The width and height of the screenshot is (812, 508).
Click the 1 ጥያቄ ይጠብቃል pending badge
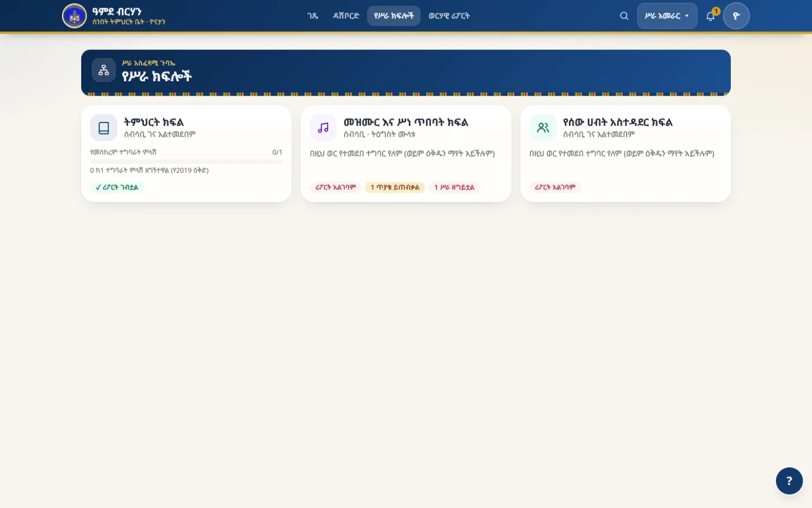point(395,188)
